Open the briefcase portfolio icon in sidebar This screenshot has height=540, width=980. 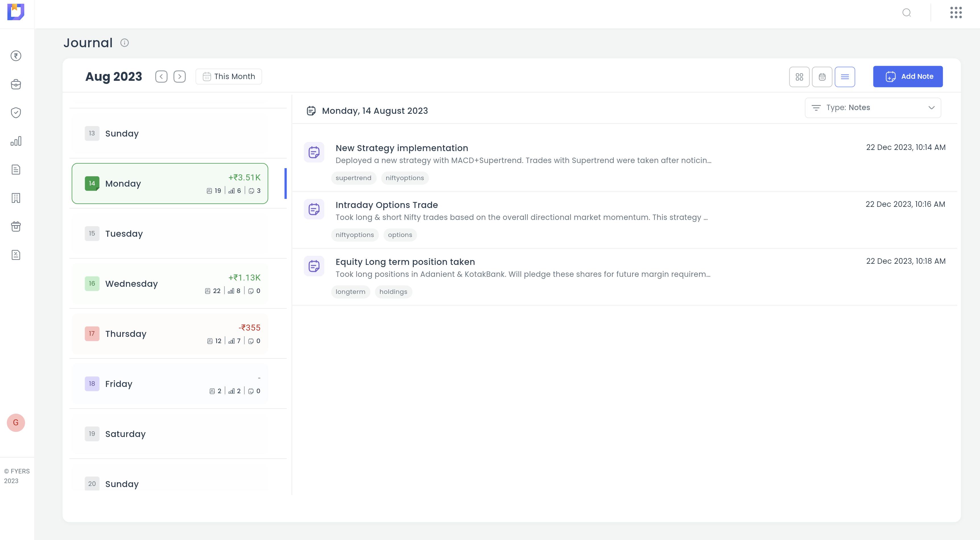point(16,84)
